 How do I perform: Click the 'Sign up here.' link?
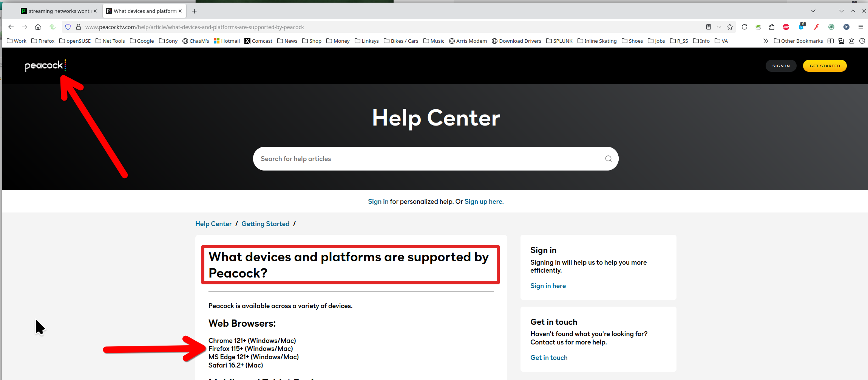[x=484, y=202]
